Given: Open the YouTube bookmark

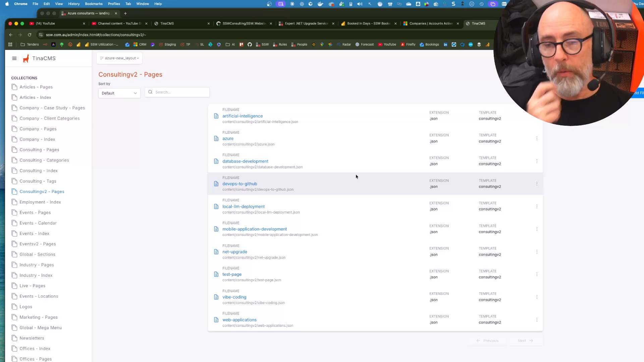Looking at the screenshot, I should 387,44.
